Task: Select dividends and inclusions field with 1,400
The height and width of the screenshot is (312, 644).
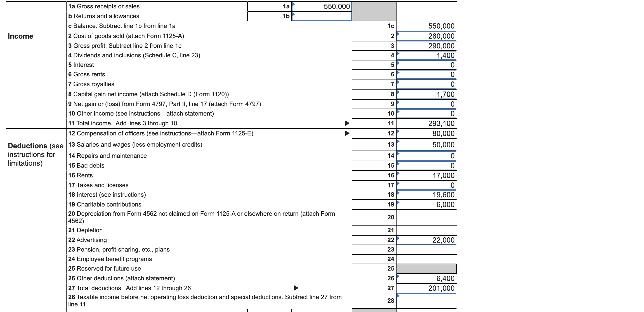Action: (x=426, y=55)
